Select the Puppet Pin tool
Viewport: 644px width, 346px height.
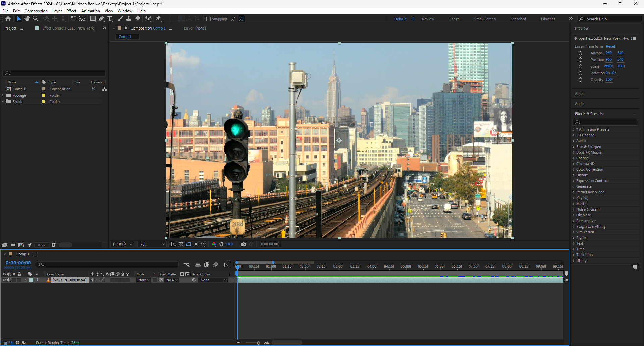158,19
